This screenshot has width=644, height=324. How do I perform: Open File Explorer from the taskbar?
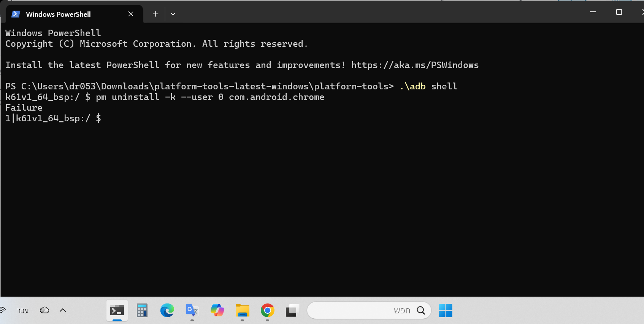pos(242,311)
